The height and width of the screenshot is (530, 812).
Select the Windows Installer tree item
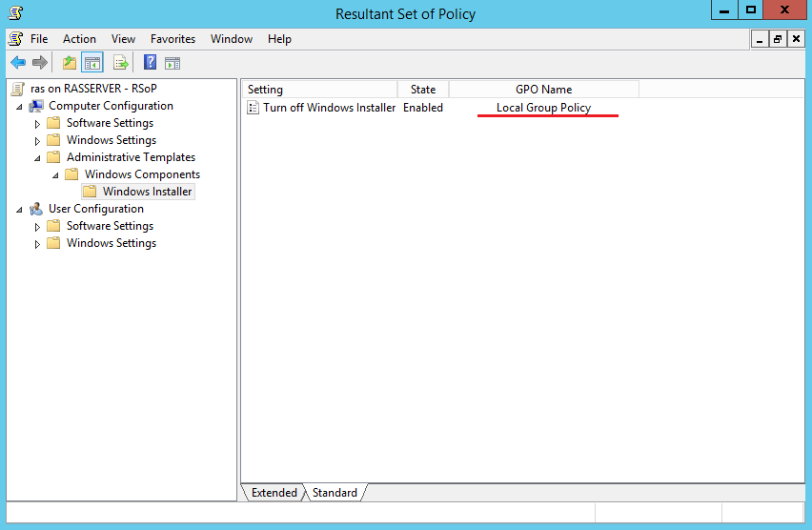pyautogui.click(x=147, y=192)
